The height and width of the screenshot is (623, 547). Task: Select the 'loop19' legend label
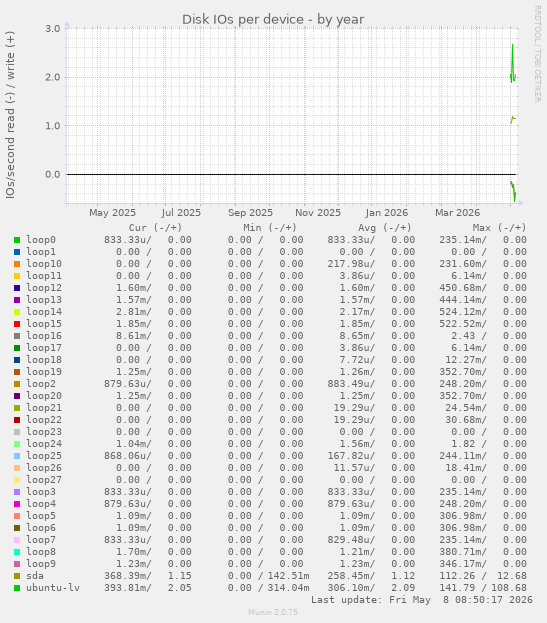44,371
